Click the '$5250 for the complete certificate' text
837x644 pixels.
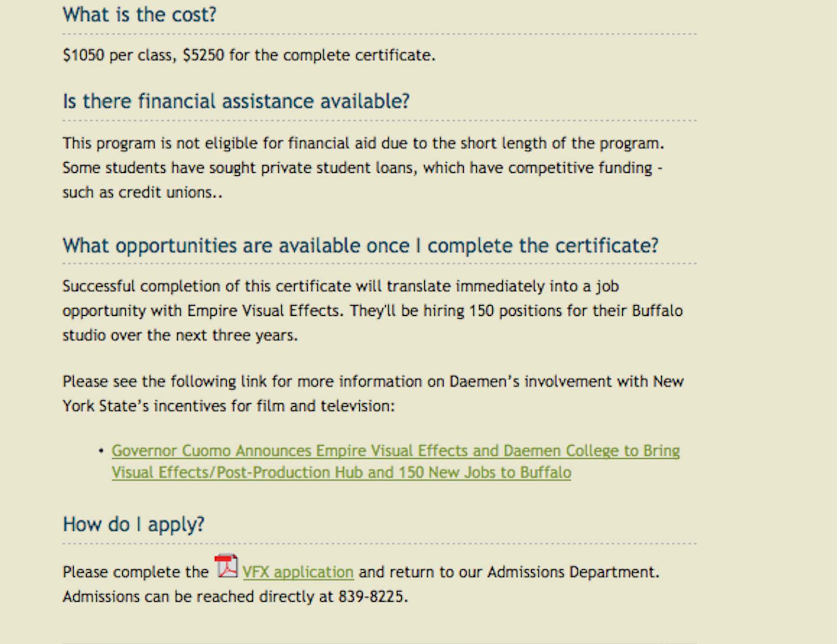click(309, 55)
